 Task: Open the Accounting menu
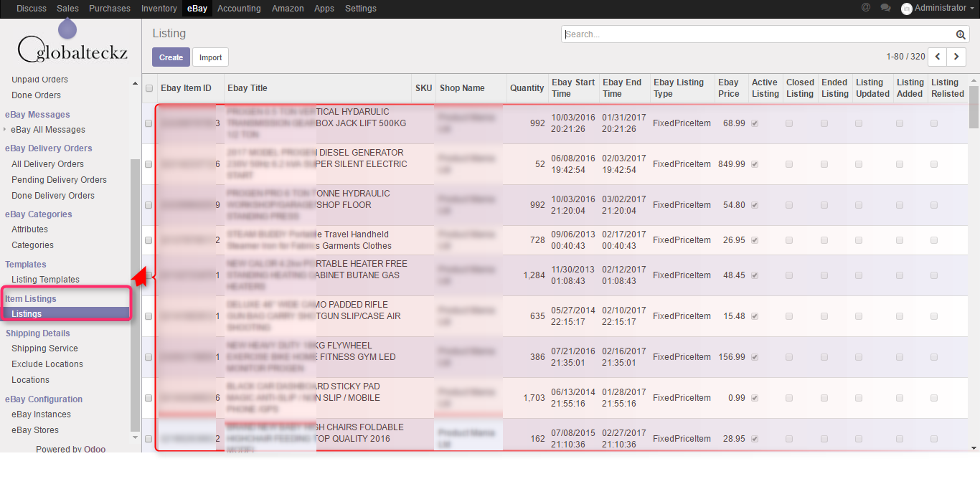coord(239,9)
